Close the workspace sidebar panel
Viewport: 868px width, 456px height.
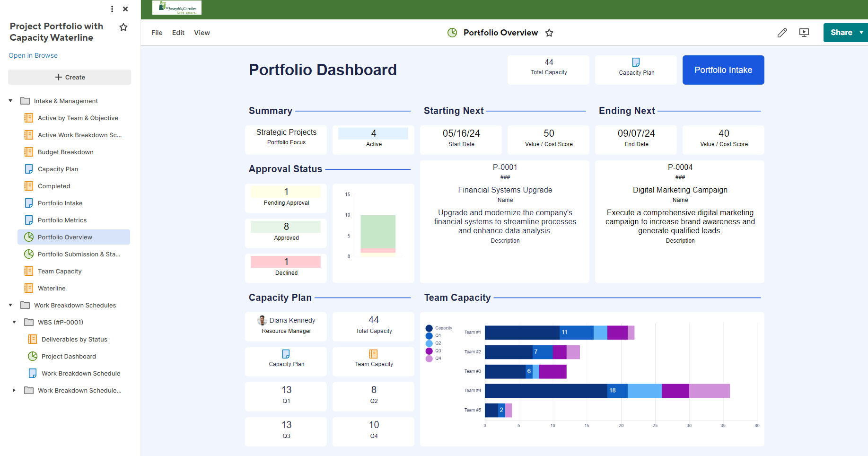pyautogui.click(x=125, y=9)
